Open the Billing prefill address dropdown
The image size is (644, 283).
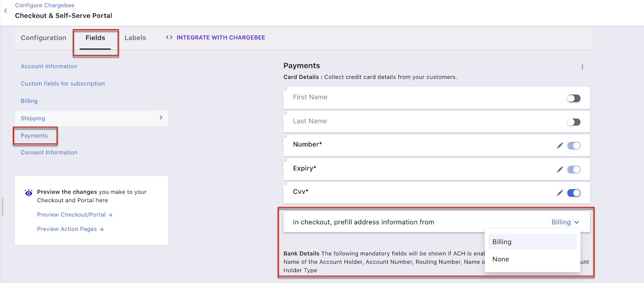(565, 222)
